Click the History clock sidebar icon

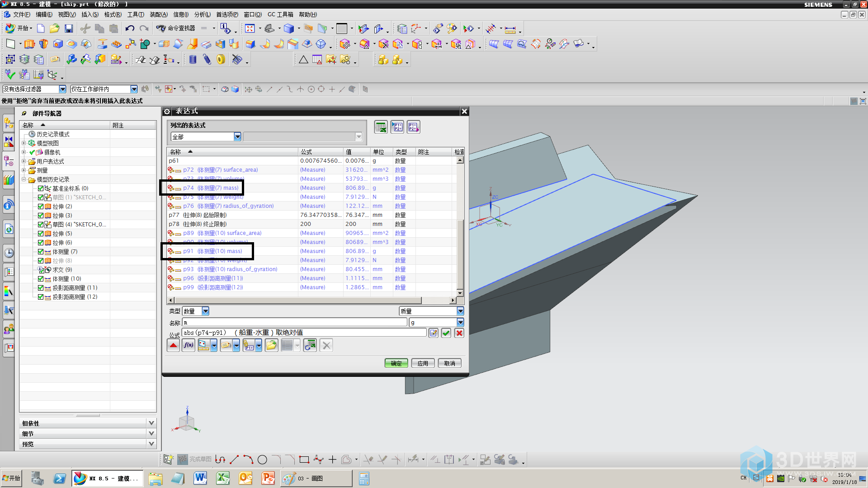pyautogui.click(x=9, y=253)
